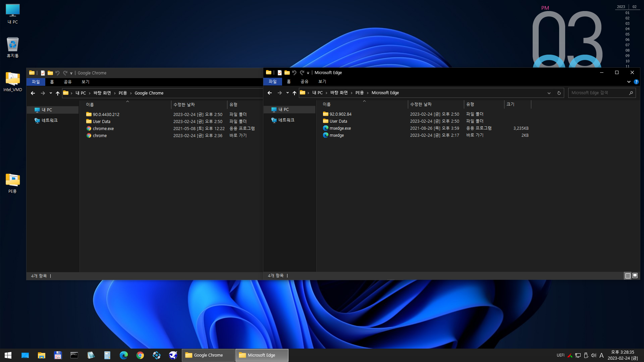Click the blue bird taskbar icon
Screen dimensions: 644x362
pyautogui.click(x=173, y=355)
